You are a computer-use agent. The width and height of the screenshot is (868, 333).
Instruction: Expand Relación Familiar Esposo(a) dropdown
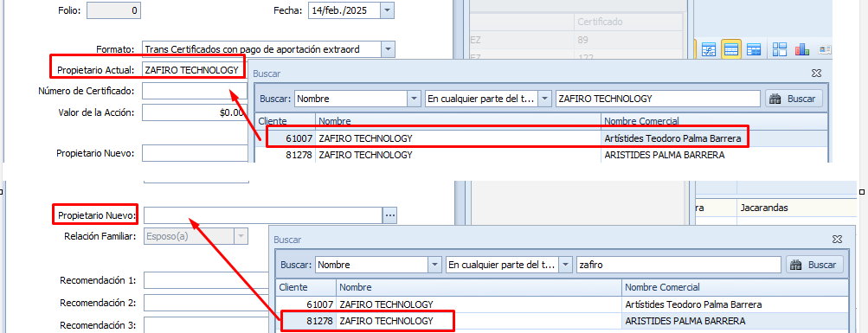241,237
